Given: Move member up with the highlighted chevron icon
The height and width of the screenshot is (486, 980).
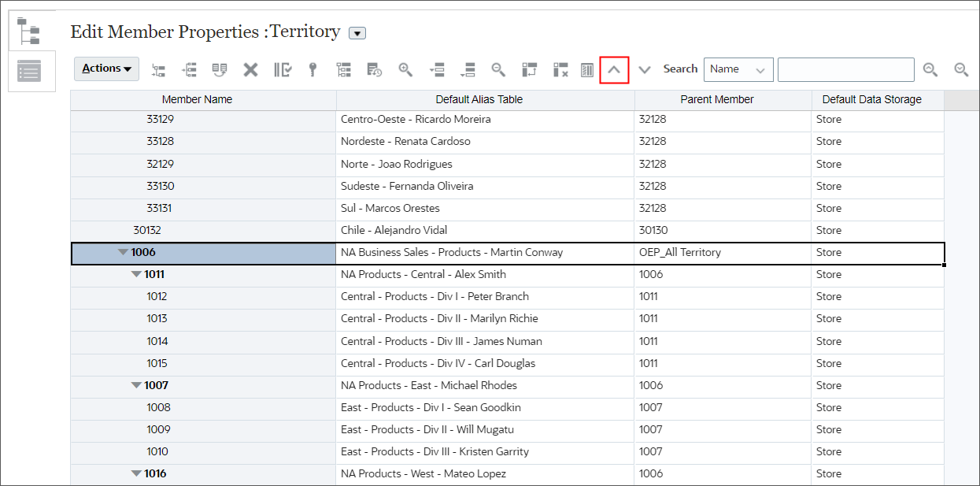Looking at the screenshot, I should (x=614, y=69).
